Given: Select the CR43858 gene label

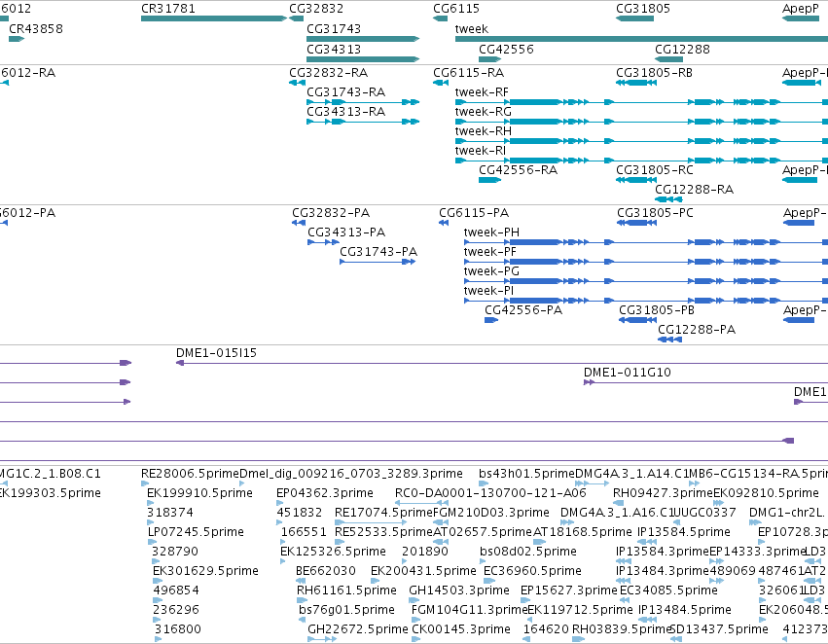Looking at the screenshot, I should [36, 28].
